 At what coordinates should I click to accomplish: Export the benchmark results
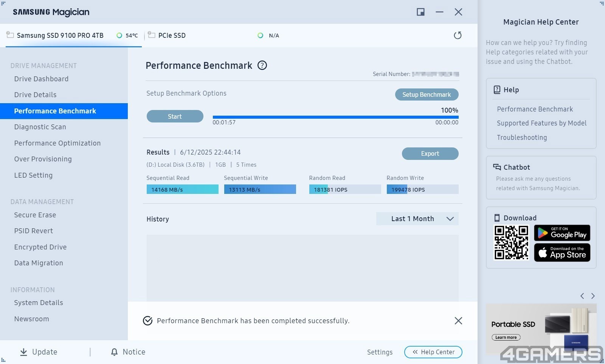coord(430,153)
